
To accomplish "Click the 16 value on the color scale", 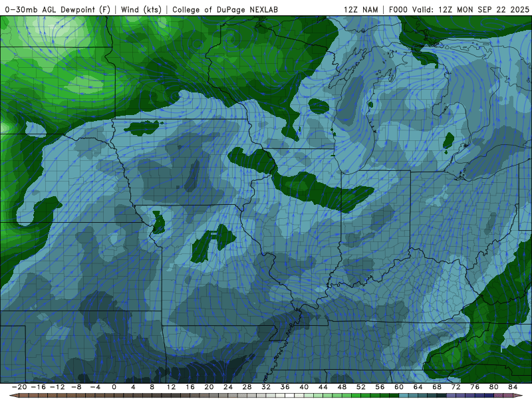I will point(190,387).
